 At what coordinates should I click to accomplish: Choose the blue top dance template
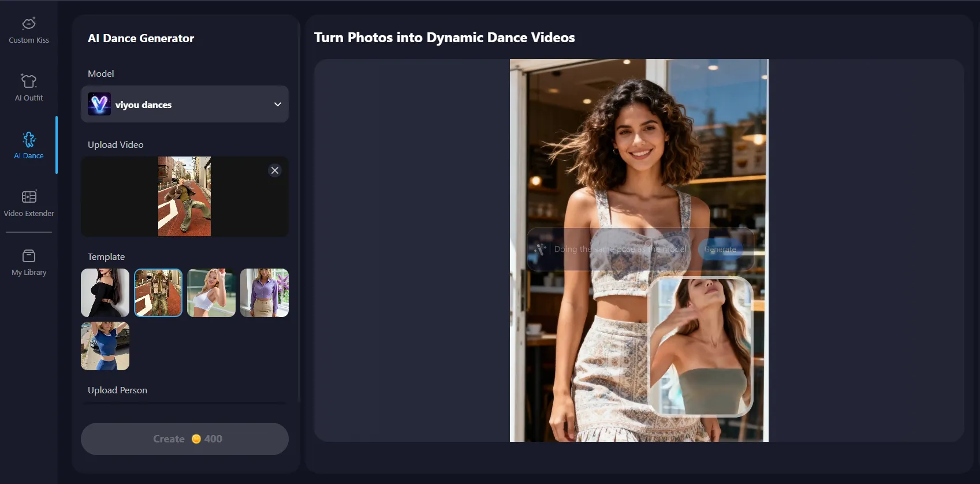(x=105, y=346)
